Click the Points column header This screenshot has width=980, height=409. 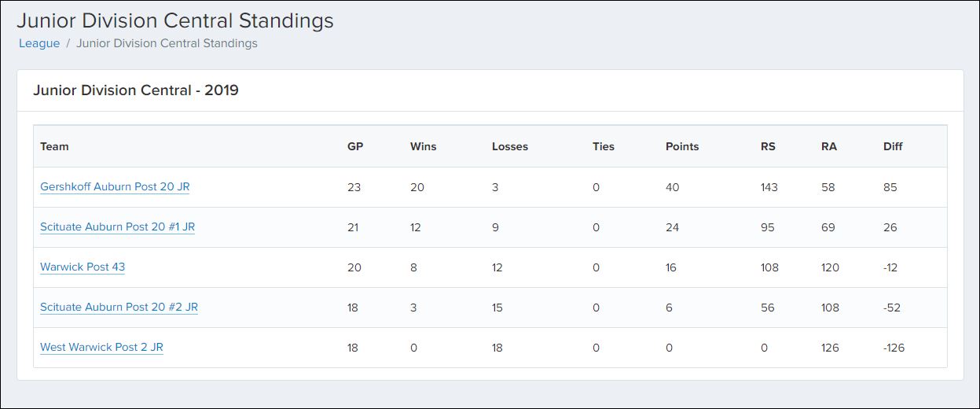pos(682,146)
